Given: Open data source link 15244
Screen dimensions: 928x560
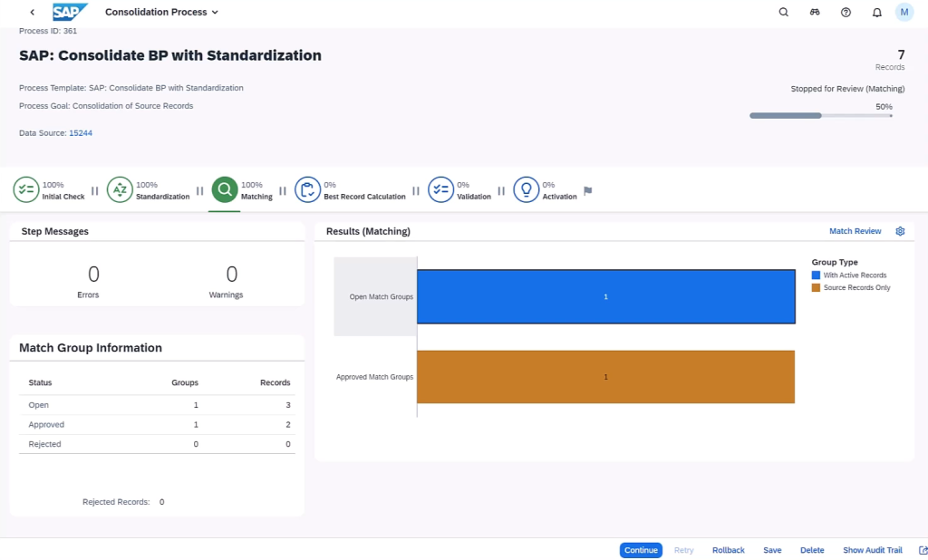Looking at the screenshot, I should coord(81,132).
